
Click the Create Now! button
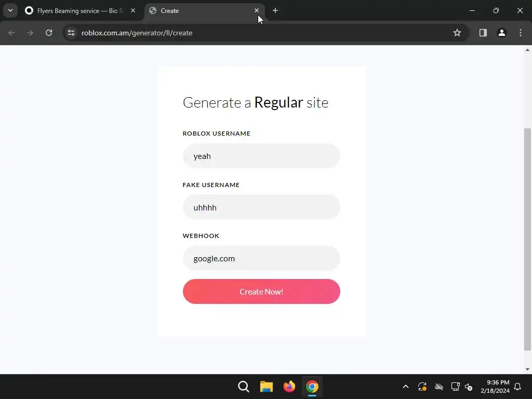[x=261, y=291]
